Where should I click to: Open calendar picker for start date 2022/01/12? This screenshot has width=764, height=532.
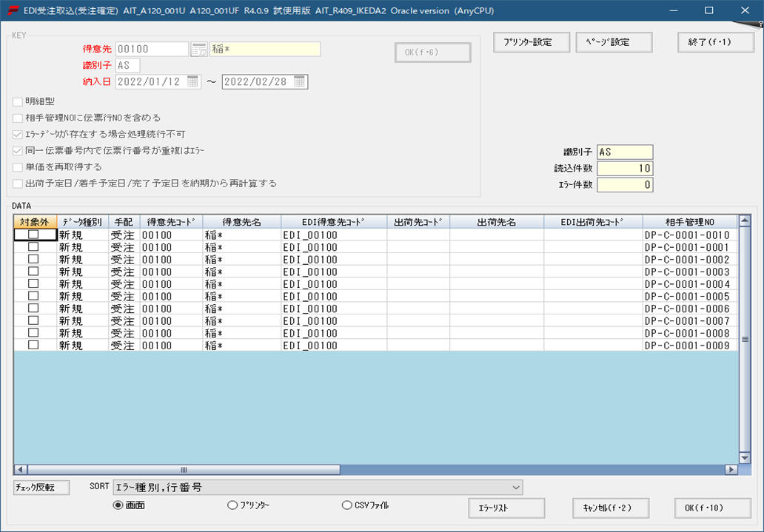coord(193,81)
